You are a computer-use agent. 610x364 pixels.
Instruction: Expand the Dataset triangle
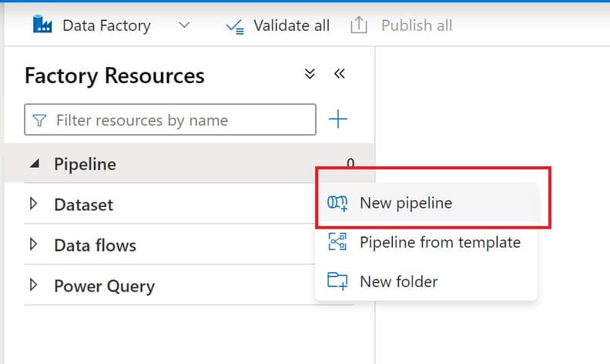[33, 203]
